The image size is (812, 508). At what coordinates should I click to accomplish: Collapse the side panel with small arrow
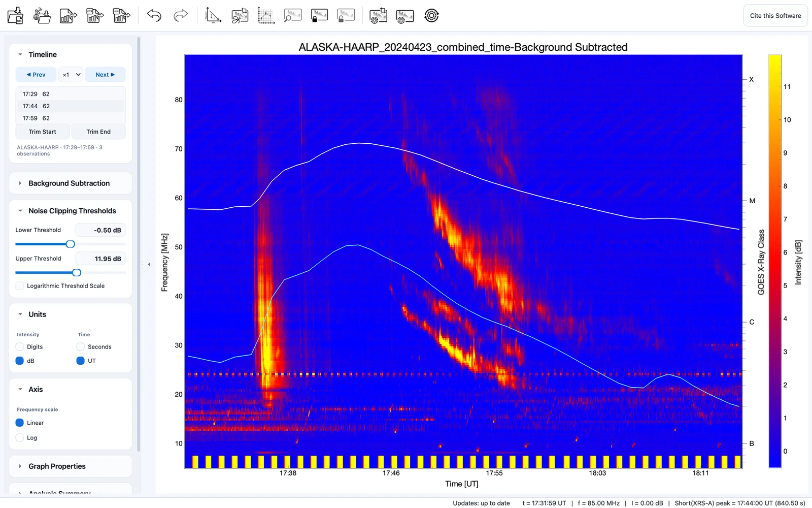coord(149,264)
